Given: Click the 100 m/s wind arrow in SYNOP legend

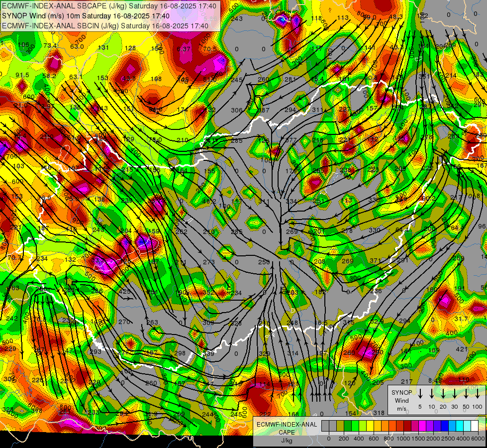Looking at the screenshot, I should pos(478,393).
